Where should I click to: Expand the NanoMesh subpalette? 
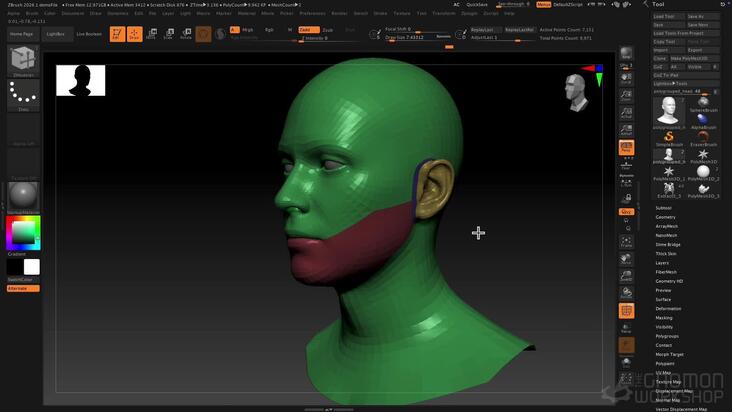coord(666,236)
